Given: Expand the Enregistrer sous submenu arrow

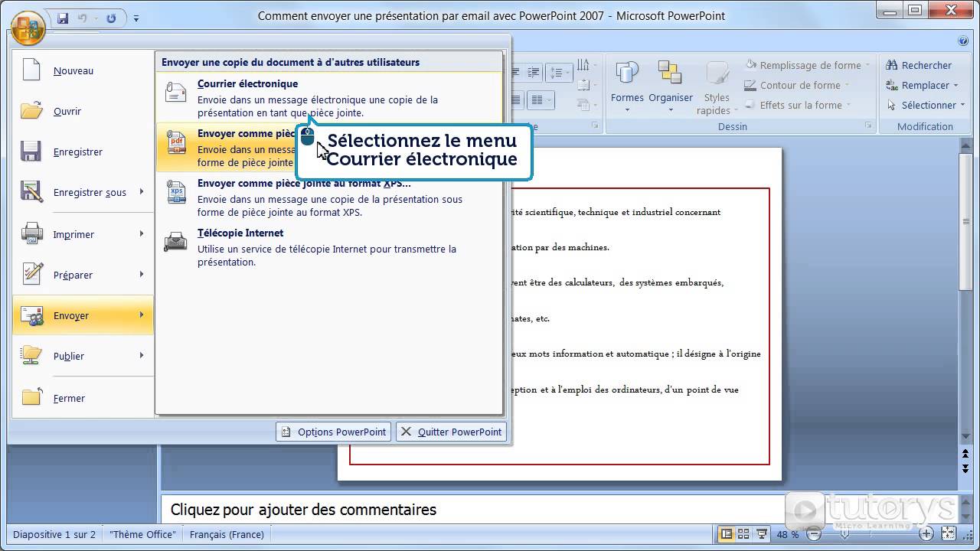Looking at the screenshot, I should 142,192.
